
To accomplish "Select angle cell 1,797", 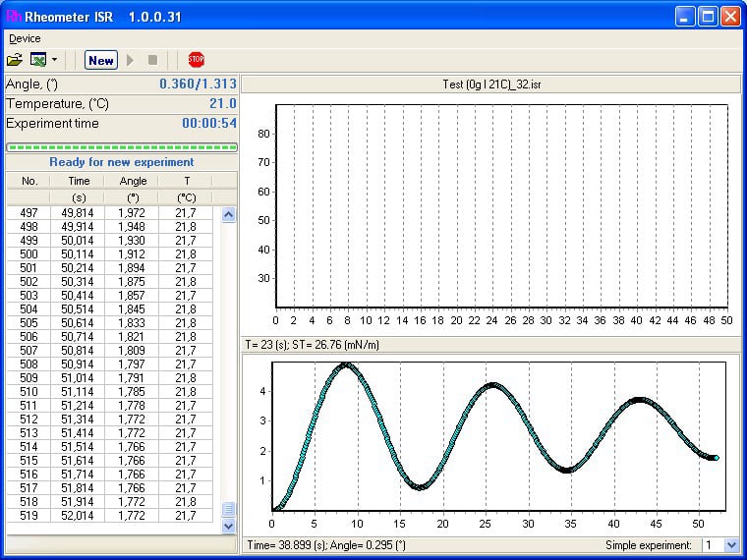I will point(132,364).
